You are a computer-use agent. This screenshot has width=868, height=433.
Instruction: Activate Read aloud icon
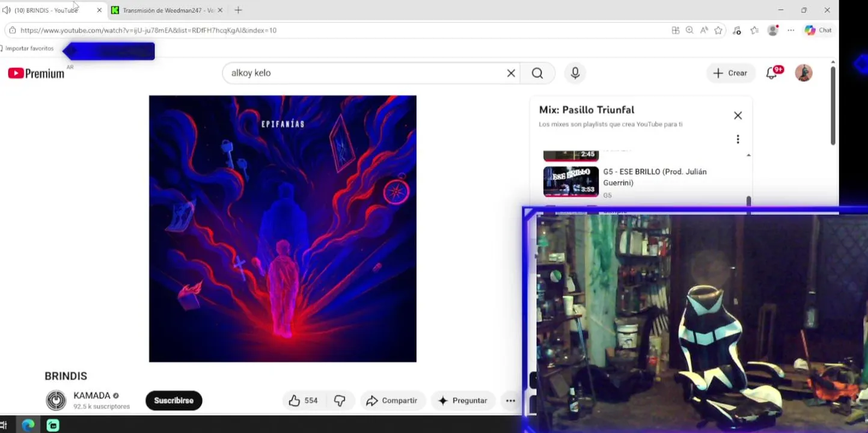click(704, 30)
